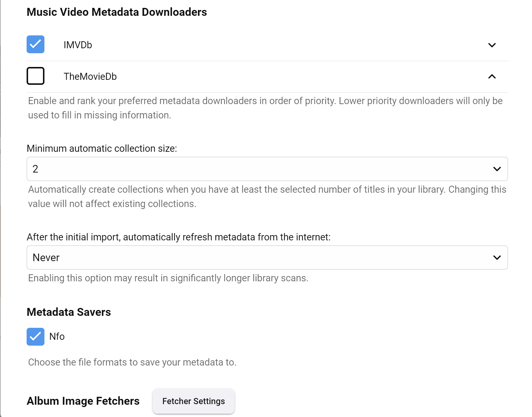Click the Nfo label text
532x417 pixels.
tap(57, 337)
